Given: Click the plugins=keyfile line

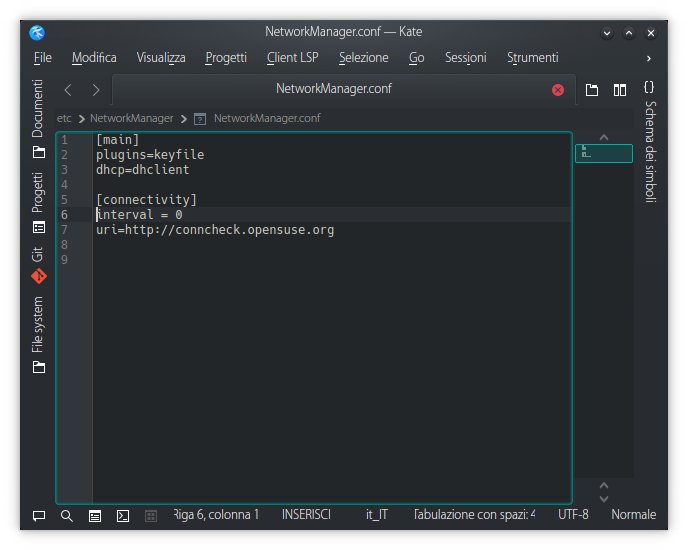Looking at the screenshot, I should tap(150, 155).
